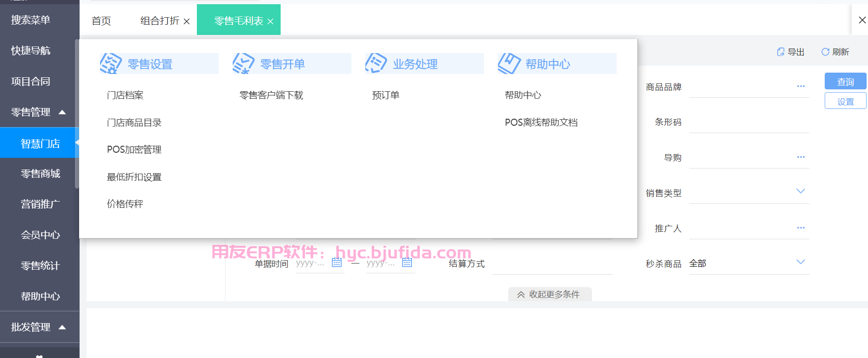Open 导购 lookup ellipsis
The image size is (868, 358).
coord(801,157)
